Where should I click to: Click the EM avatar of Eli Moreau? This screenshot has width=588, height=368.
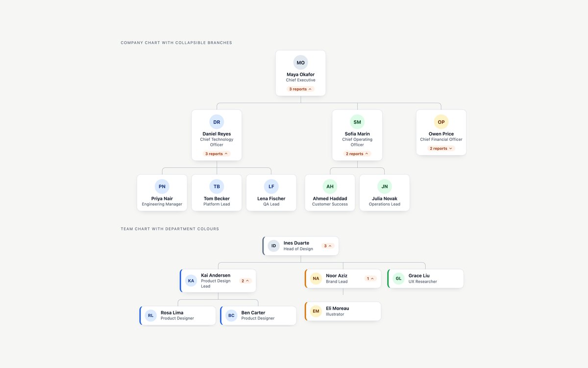coord(316,311)
